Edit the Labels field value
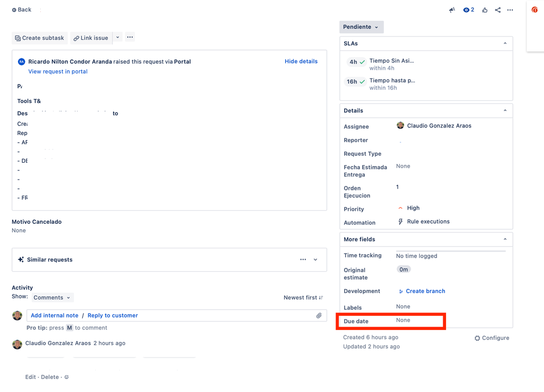The width and height of the screenshot is (544, 392). click(403, 307)
